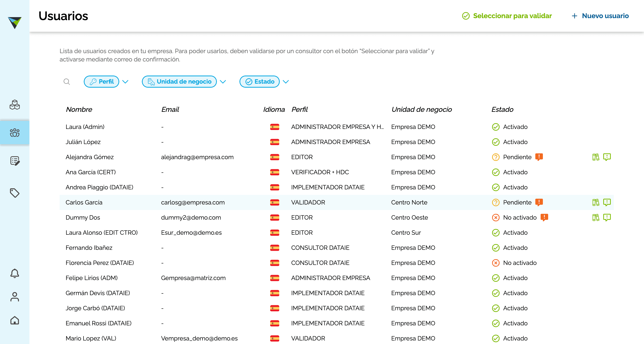Open the tag icon in the sidebar
Screen dimensions: 644x344
coord(15,193)
